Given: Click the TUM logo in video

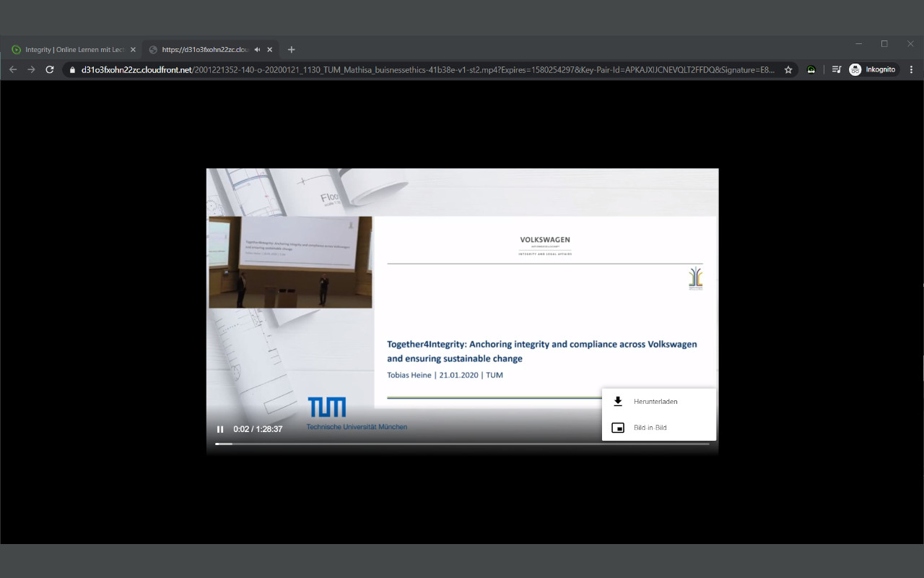Looking at the screenshot, I should 326,407.
